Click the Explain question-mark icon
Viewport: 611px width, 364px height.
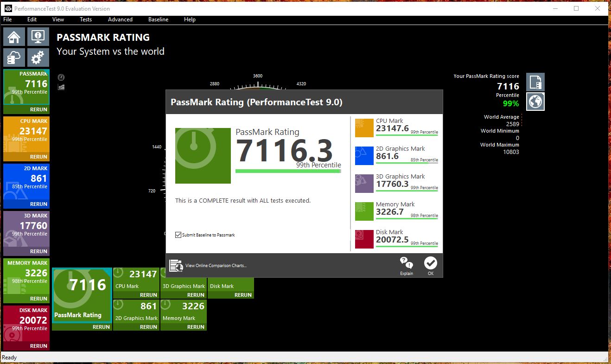click(406, 263)
